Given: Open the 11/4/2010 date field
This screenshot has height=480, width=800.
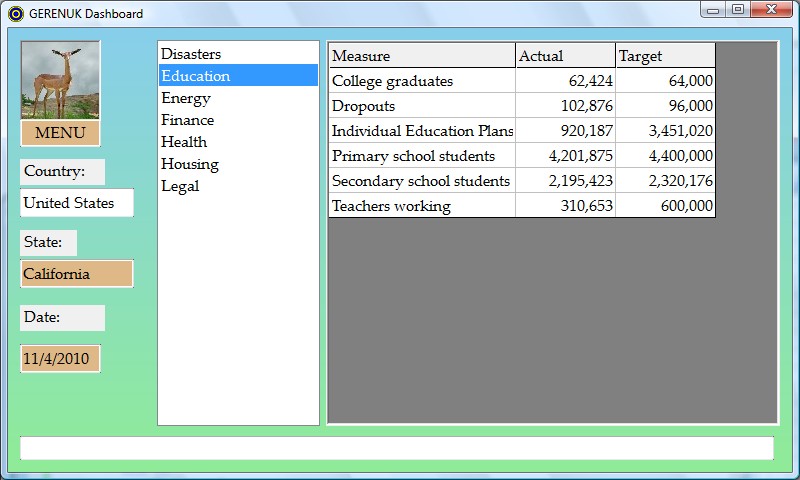Looking at the screenshot, I should (60, 358).
